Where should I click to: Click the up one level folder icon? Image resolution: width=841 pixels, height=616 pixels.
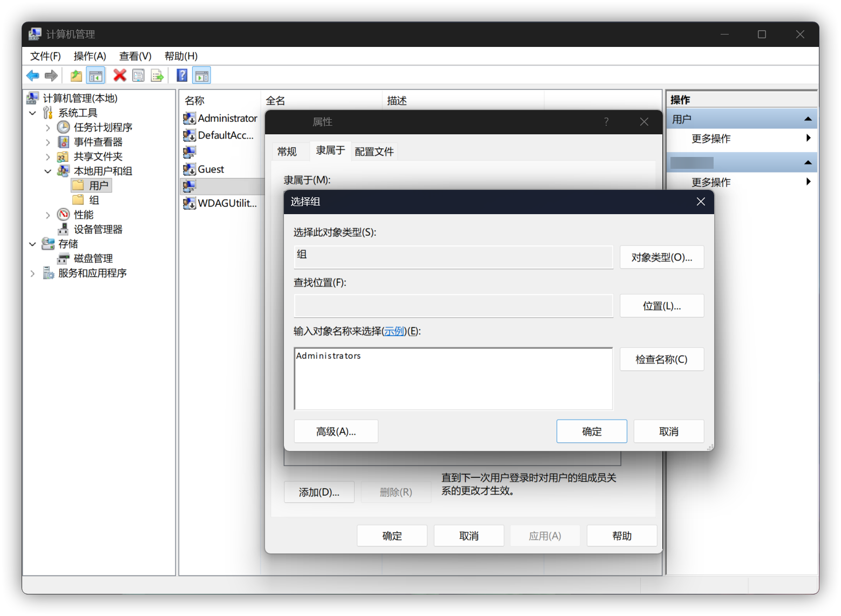pos(77,76)
